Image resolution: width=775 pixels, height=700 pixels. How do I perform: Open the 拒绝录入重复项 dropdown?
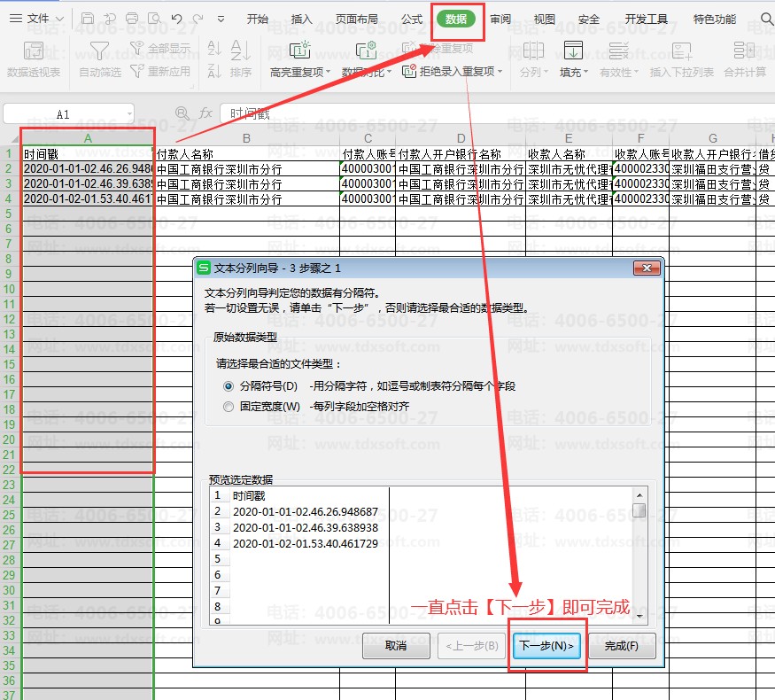coord(500,72)
